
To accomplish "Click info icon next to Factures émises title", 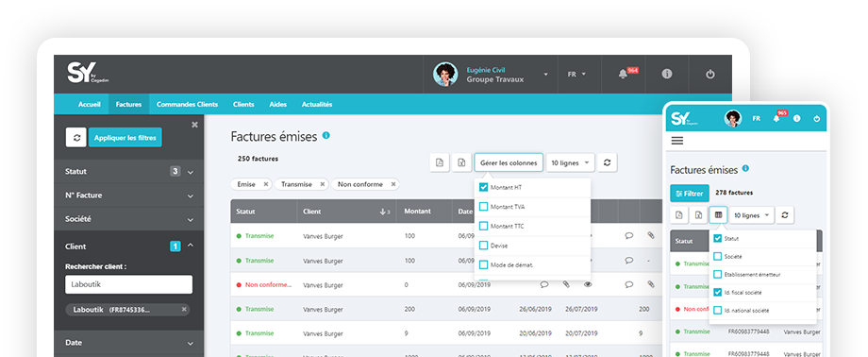I will tap(326, 135).
